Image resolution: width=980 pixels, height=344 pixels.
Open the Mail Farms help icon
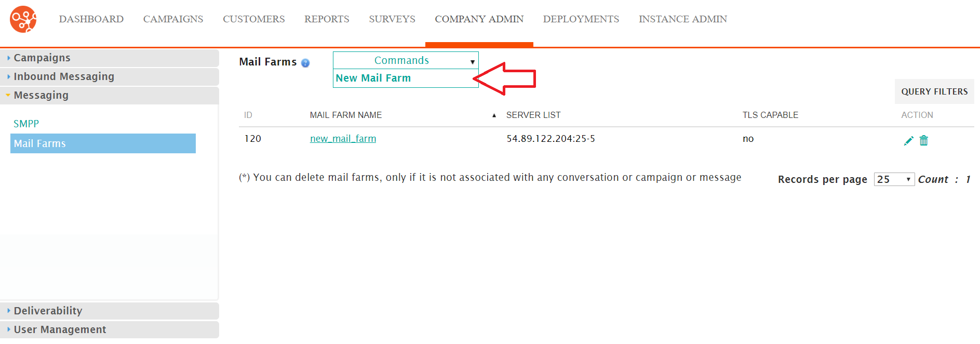click(x=305, y=63)
